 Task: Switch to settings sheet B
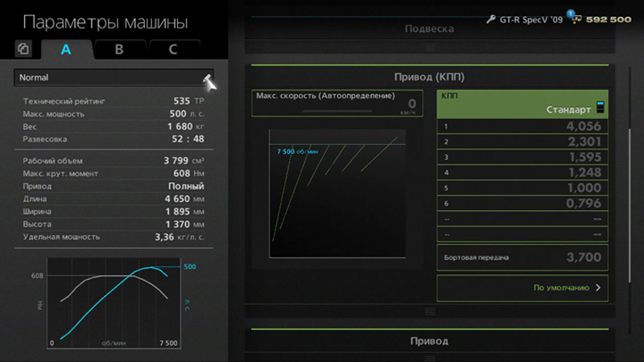click(x=119, y=49)
